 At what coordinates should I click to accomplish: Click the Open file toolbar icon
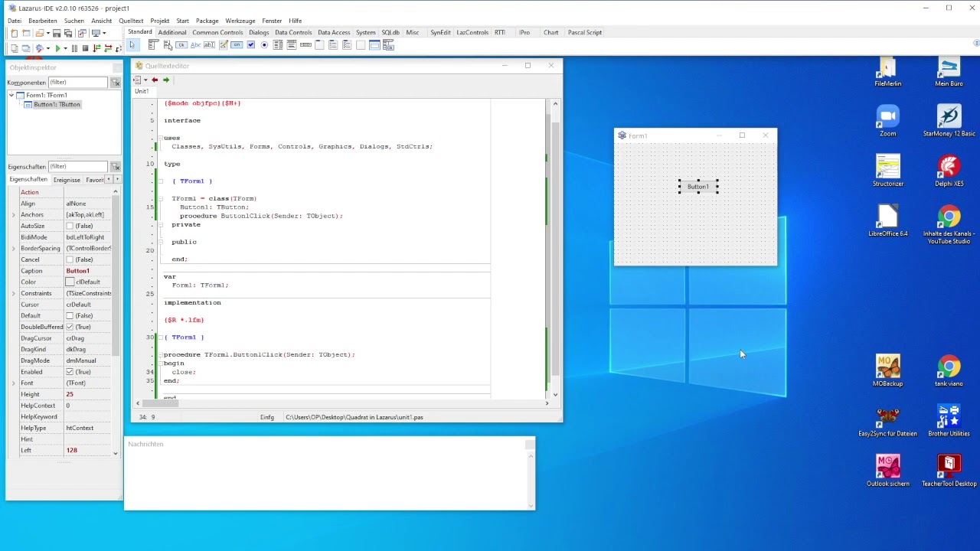pyautogui.click(x=39, y=33)
